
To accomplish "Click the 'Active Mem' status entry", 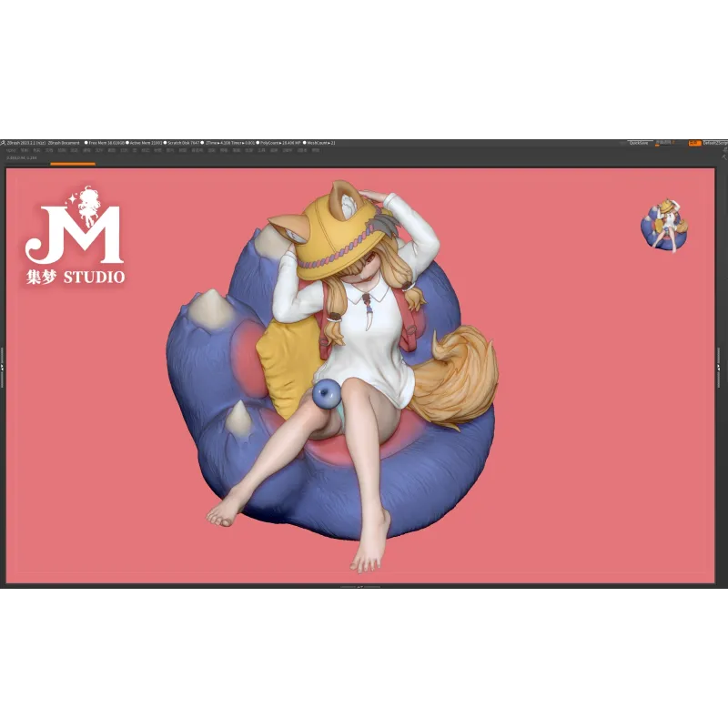I will pyautogui.click(x=145, y=143).
